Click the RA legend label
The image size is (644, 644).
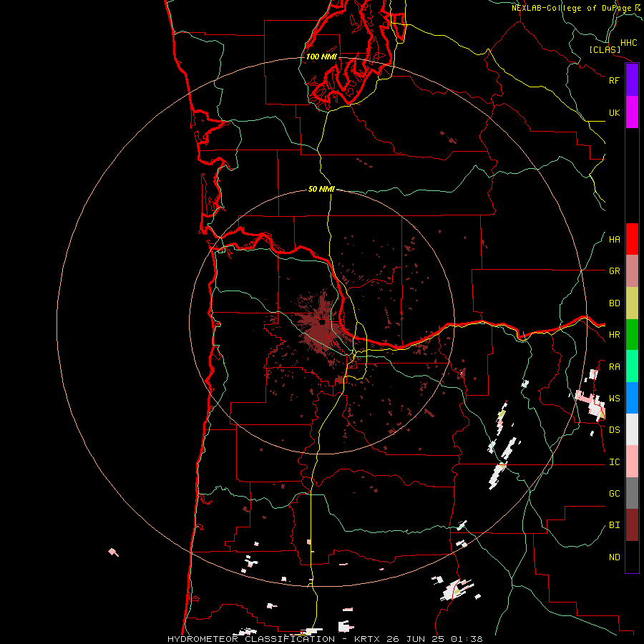coord(614,367)
